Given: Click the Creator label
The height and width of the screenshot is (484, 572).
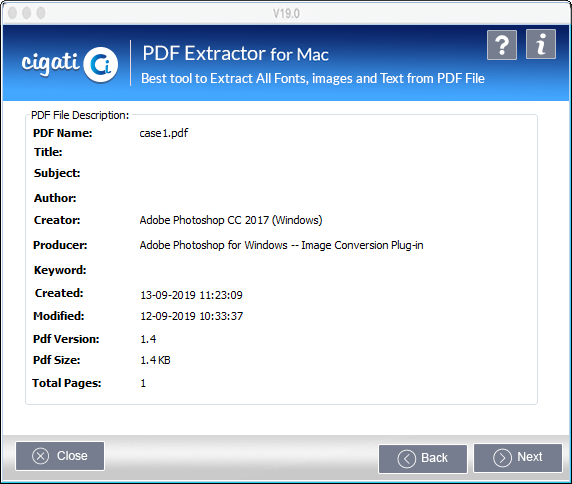Looking at the screenshot, I should point(57,220).
